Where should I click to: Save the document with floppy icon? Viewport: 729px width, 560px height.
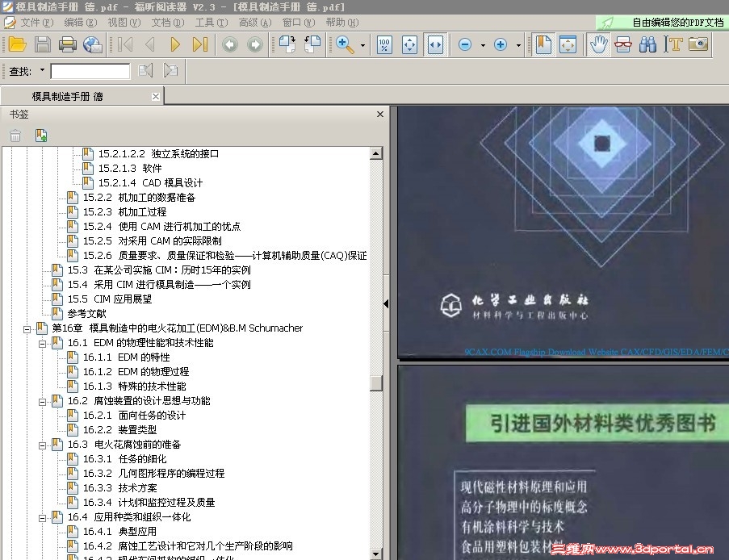[43, 44]
